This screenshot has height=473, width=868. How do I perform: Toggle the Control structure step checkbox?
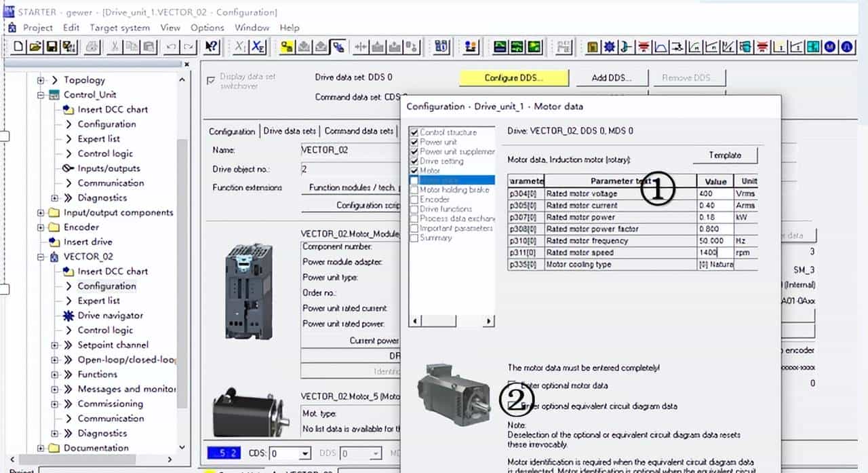point(414,132)
